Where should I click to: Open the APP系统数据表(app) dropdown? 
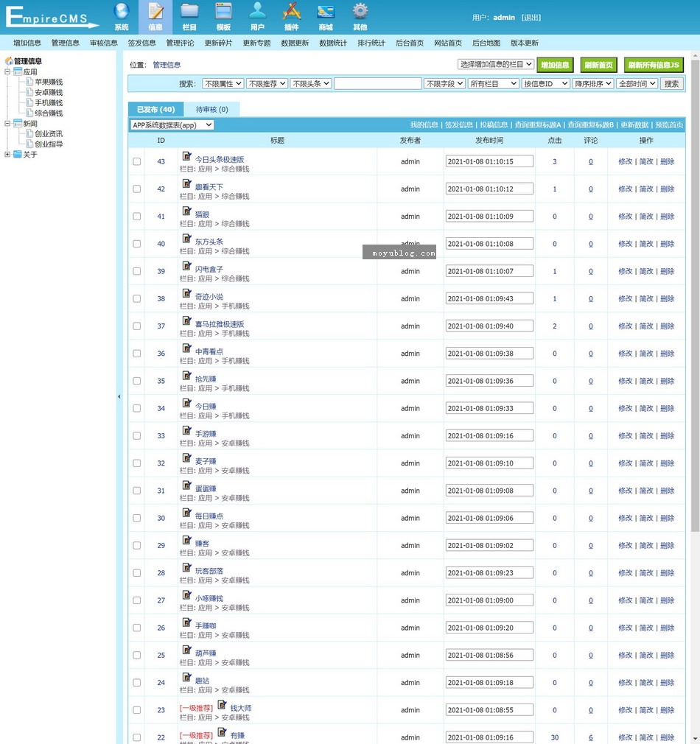[x=172, y=124]
